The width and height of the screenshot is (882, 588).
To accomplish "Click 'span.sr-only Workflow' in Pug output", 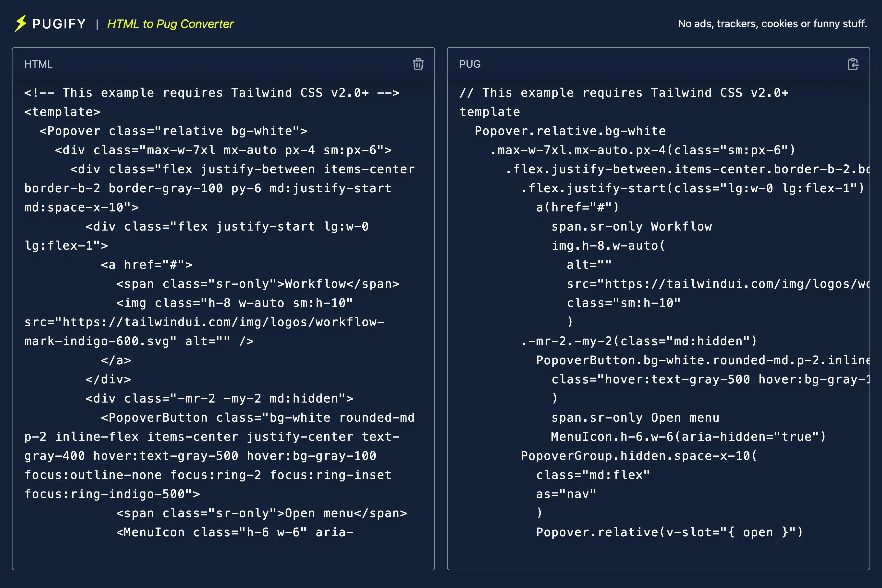I will tap(632, 226).
